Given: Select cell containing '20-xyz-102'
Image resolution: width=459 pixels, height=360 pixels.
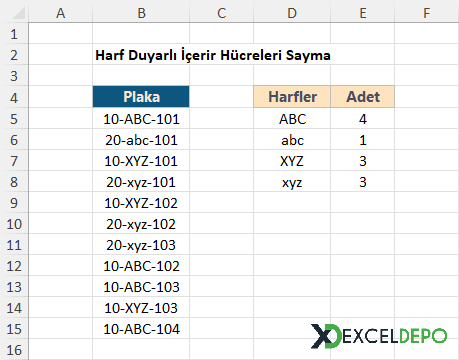Looking at the screenshot, I should [141, 224].
